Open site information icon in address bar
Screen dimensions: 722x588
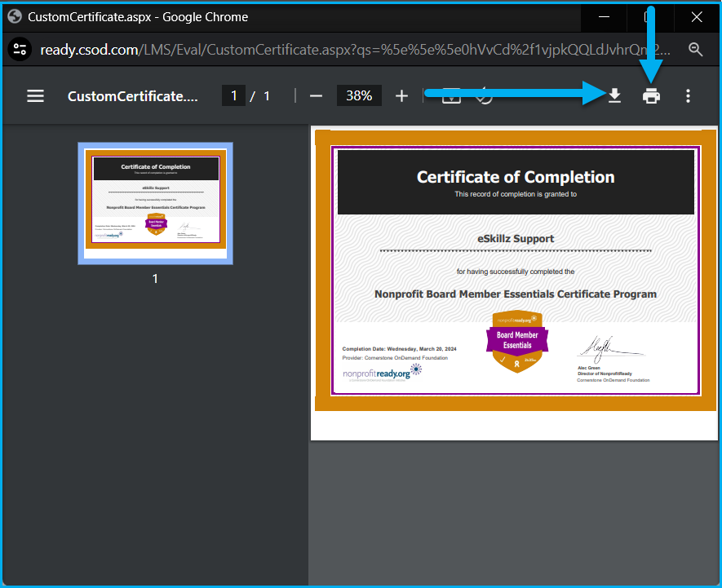(20, 49)
